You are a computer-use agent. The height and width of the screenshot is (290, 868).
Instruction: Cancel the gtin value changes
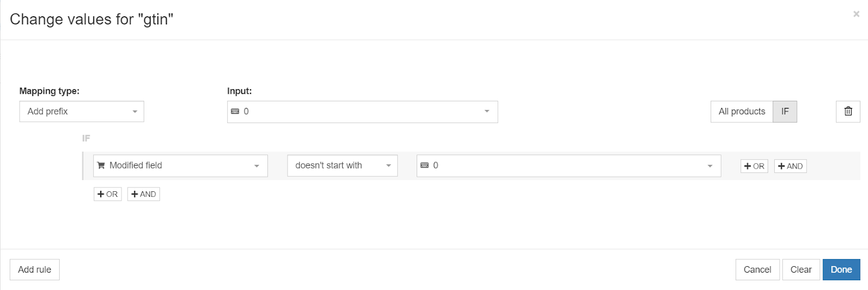point(757,269)
